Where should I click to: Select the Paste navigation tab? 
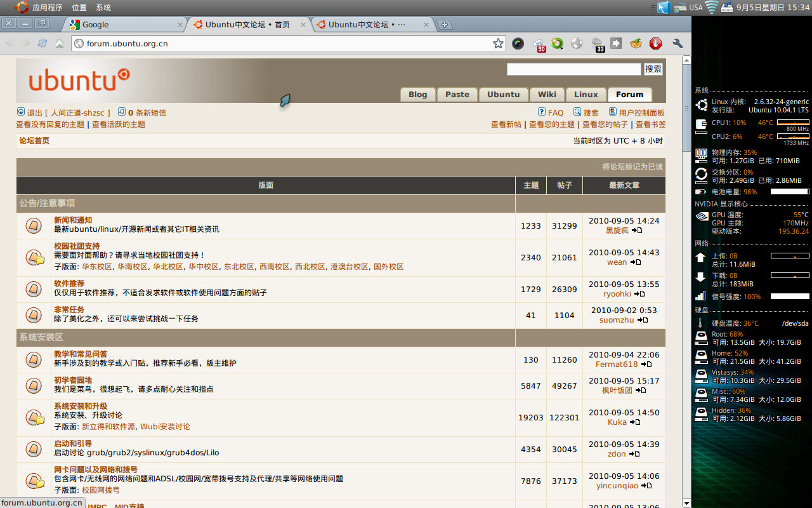[457, 95]
